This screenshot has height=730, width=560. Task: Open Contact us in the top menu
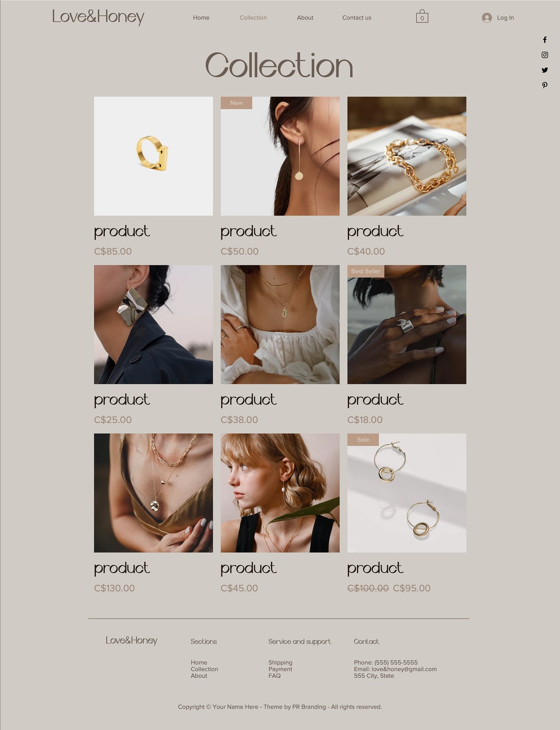click(x=357, y=18)
